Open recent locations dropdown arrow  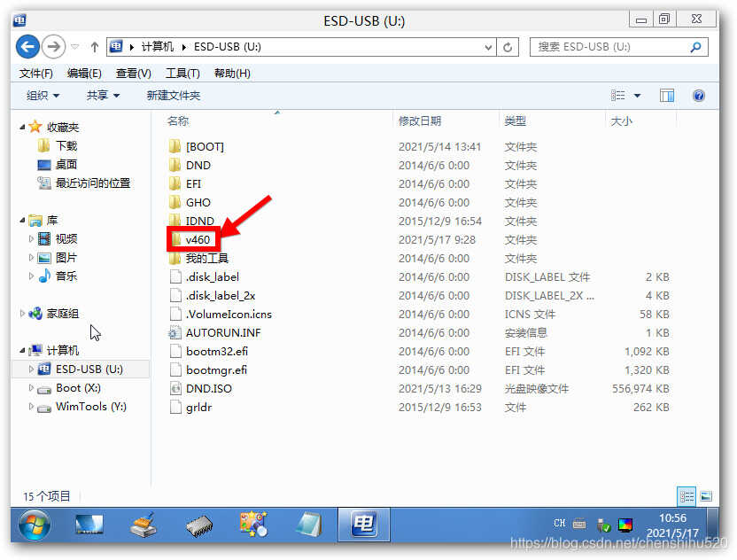[74, 47]
